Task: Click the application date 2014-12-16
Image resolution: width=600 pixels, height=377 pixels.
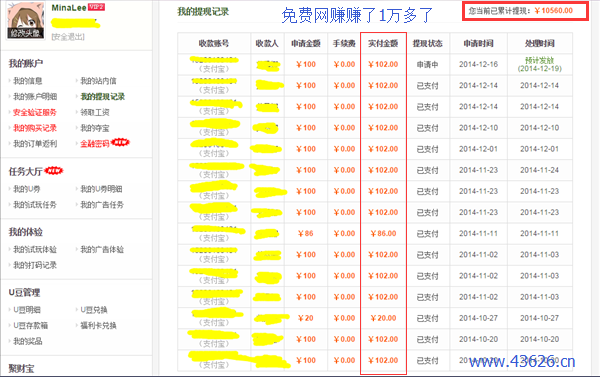Action: click(478, 64)
